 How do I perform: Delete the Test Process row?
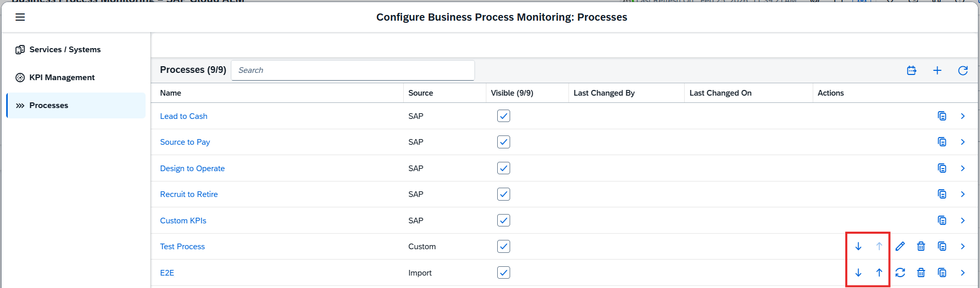[921, 246]
